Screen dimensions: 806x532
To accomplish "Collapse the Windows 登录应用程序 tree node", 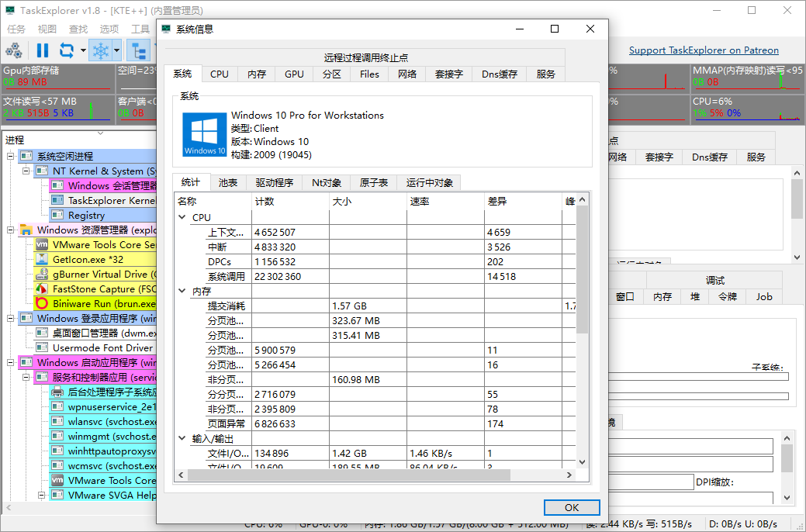I will [x=10, y=319].
